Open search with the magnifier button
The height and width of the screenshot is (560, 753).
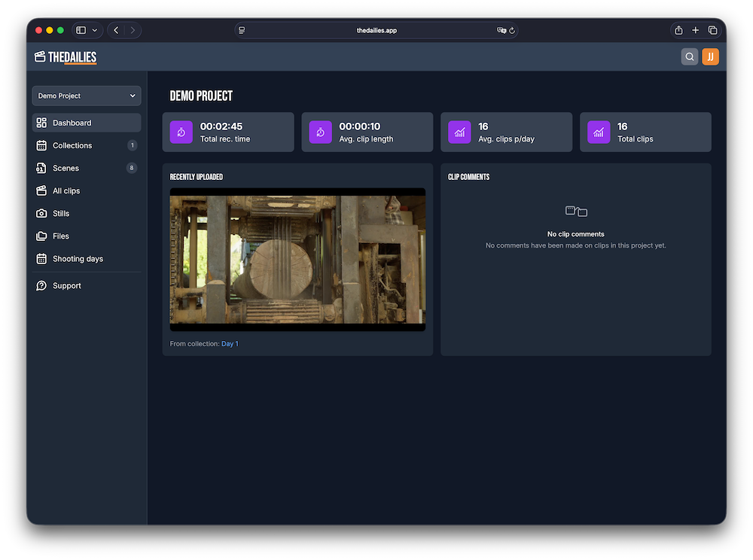pyautogui.click(x=689, y=56)
